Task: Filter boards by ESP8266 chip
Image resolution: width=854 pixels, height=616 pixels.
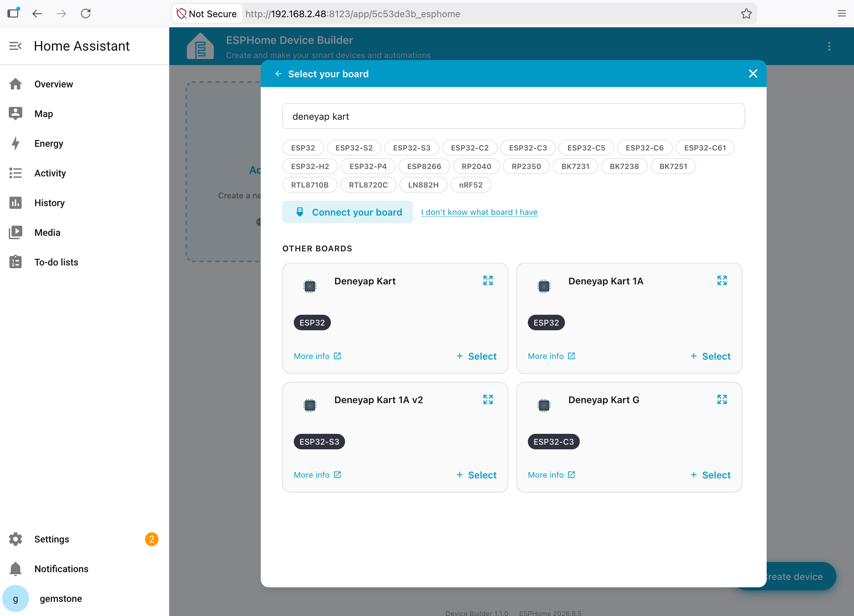Action: coord(424,166)
